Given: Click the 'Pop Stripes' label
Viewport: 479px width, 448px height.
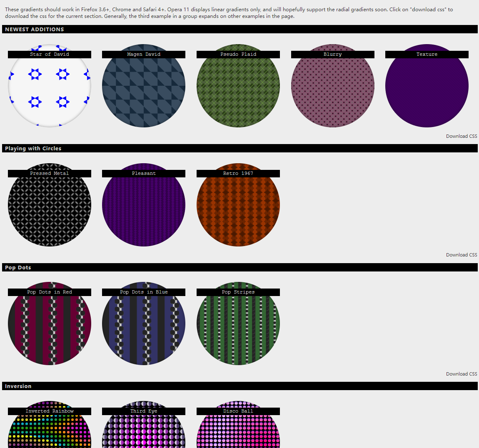Looking at the screenshot, I should [238, 292].
